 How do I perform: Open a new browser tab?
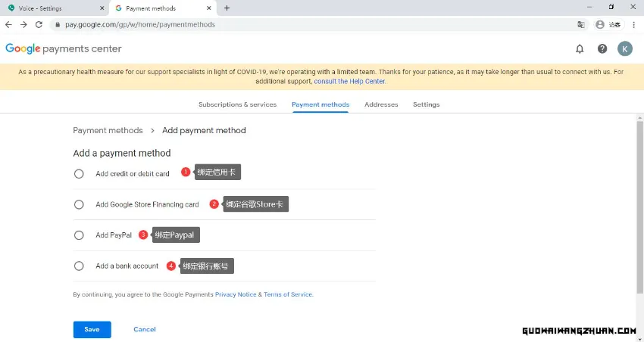[227, 8]
